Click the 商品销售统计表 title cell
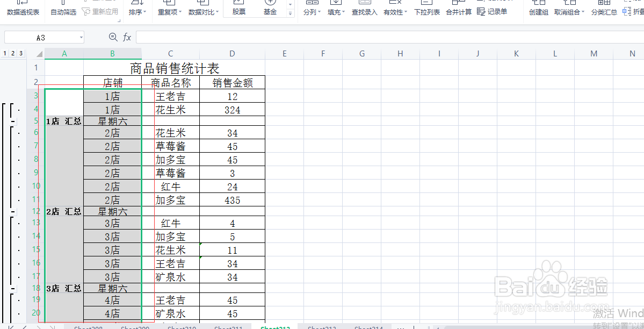The width and height of the screenshot is (644, 329). (175, 67)
